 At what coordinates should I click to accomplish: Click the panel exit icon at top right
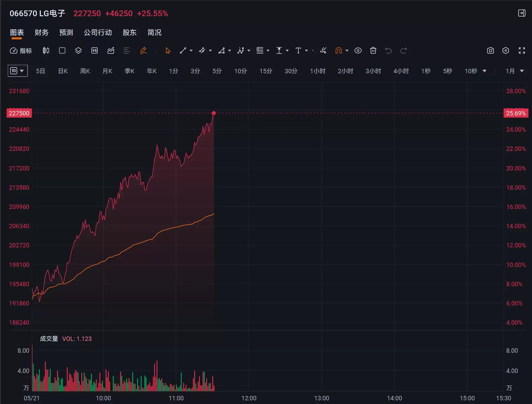tap(522, 13)
